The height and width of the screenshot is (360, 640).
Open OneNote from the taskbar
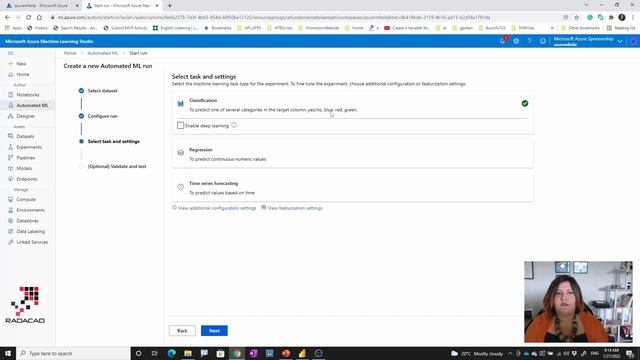click(x=253, y=353)
